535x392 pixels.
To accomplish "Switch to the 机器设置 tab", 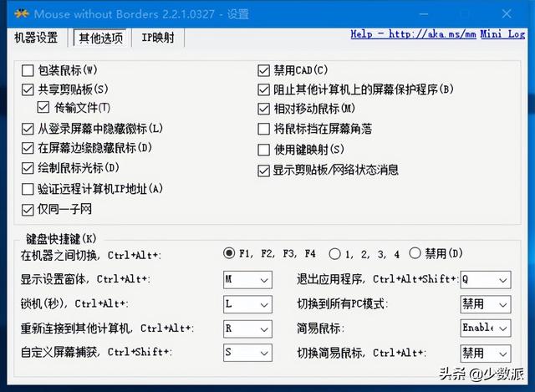I will [x=36, y=38].
